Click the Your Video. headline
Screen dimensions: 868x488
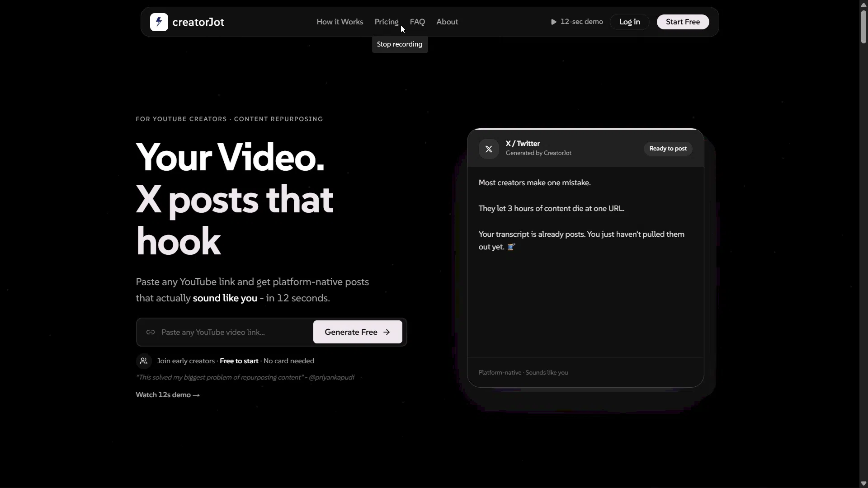click(230, 157)
